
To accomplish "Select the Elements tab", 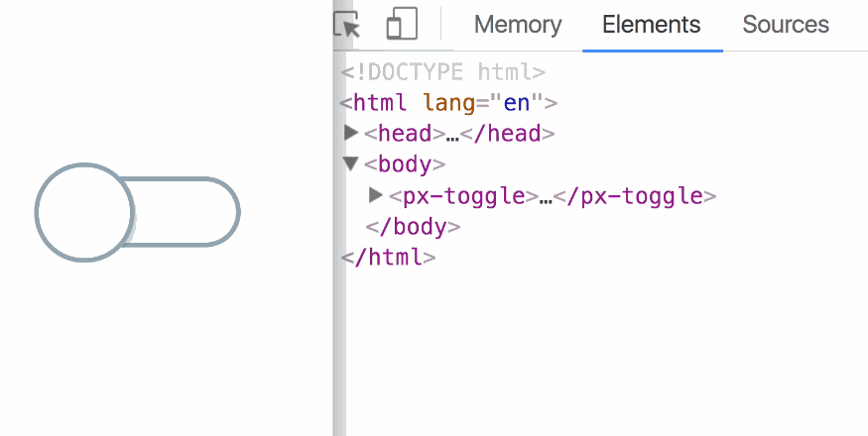I will [652, 25].
